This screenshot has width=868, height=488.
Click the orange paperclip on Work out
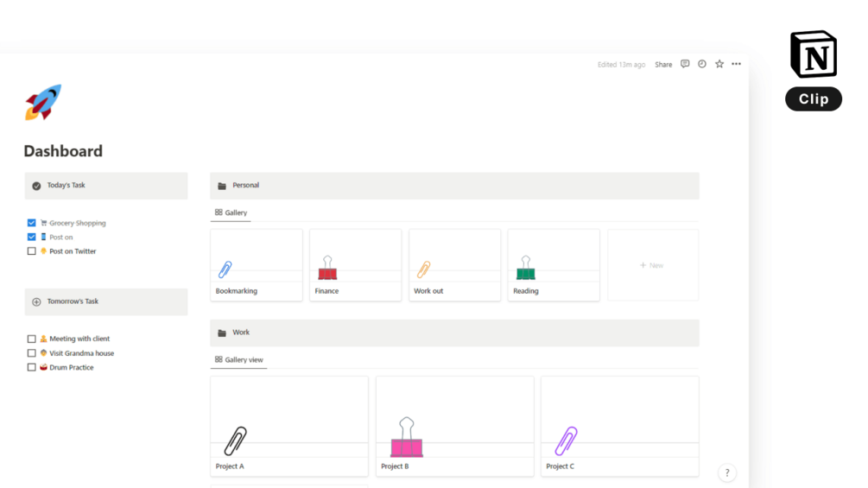(x=423, y=269)
